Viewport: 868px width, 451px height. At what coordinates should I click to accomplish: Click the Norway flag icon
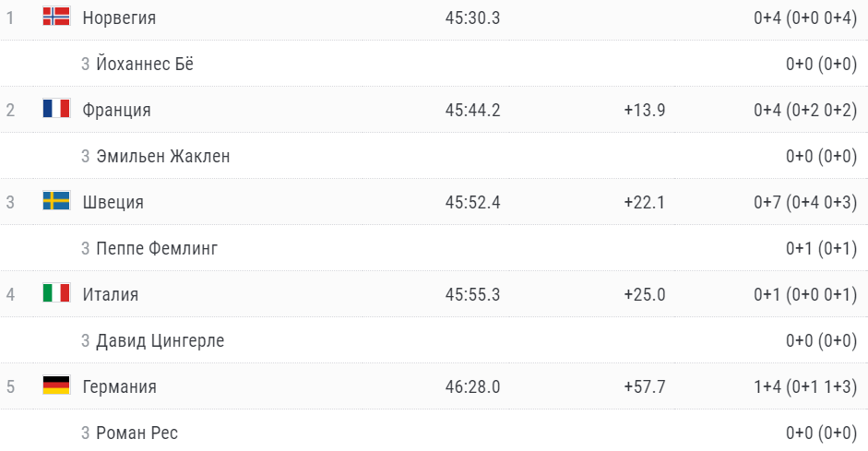pyautogui.click(x=56, y=17)
